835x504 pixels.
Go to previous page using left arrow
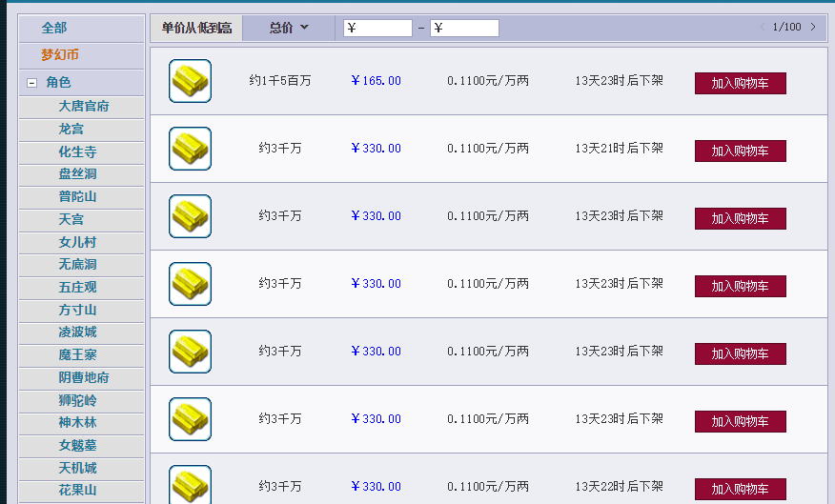762,28
